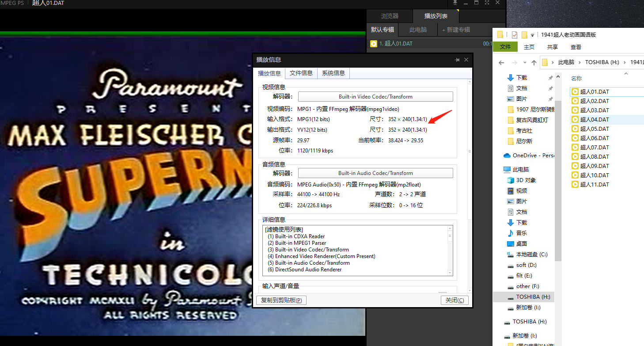Image resolution: width=644 pixels, height=346 pixels.
Task: Open the 考古社 folder in the navigation pane
Action: click(x=524, y=130)
